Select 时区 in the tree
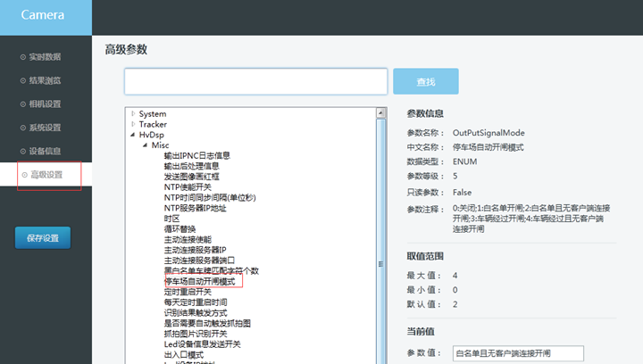The image size is (643, 364). pos(171,219)
